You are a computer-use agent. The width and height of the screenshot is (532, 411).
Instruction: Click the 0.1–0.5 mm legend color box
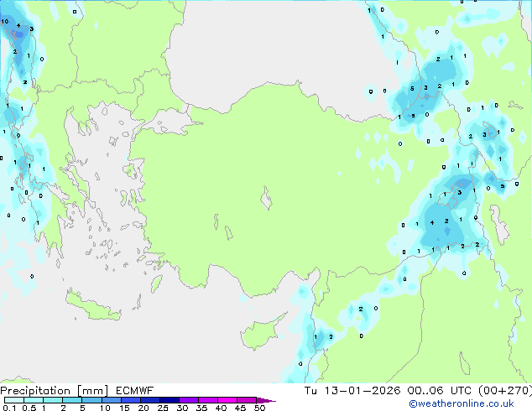coord(14,400)
